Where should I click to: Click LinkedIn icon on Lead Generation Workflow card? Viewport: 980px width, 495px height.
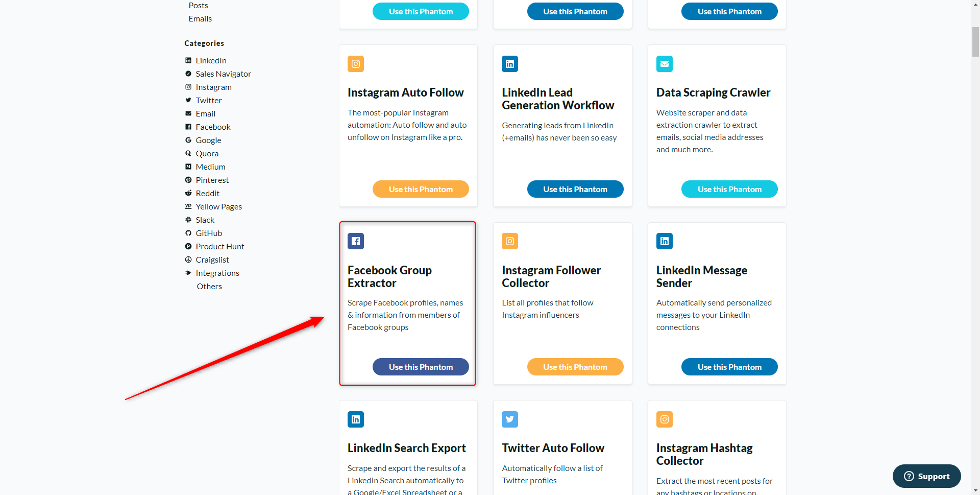pyautogui.click(x=510, y=64)
